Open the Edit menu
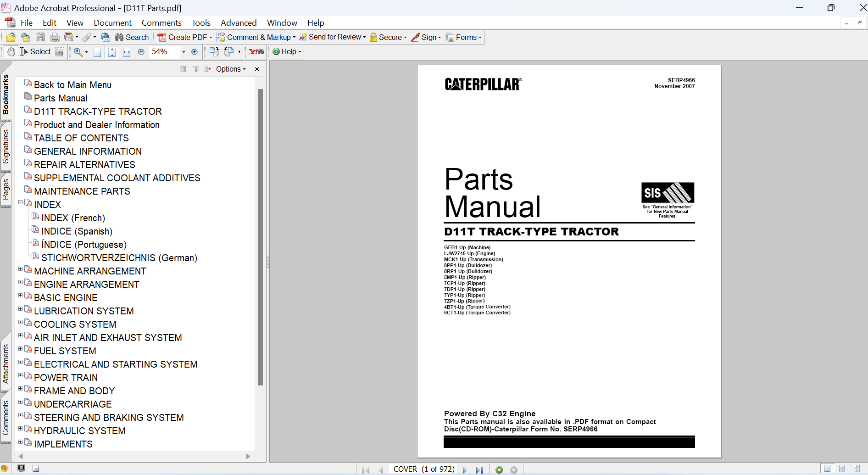The width and height of the screenshot is (868, 475). (50, 23)
